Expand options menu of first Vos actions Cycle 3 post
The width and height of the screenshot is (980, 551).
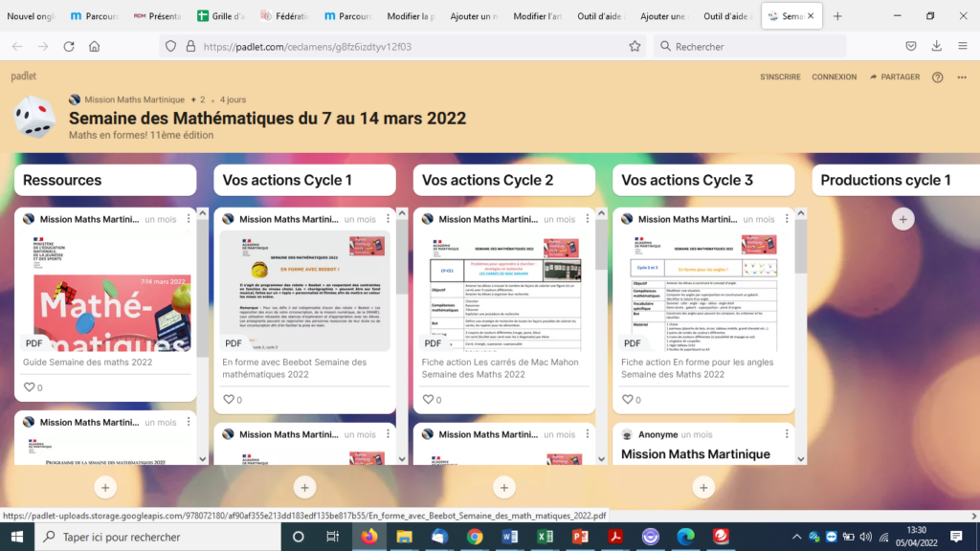(787, 219)
